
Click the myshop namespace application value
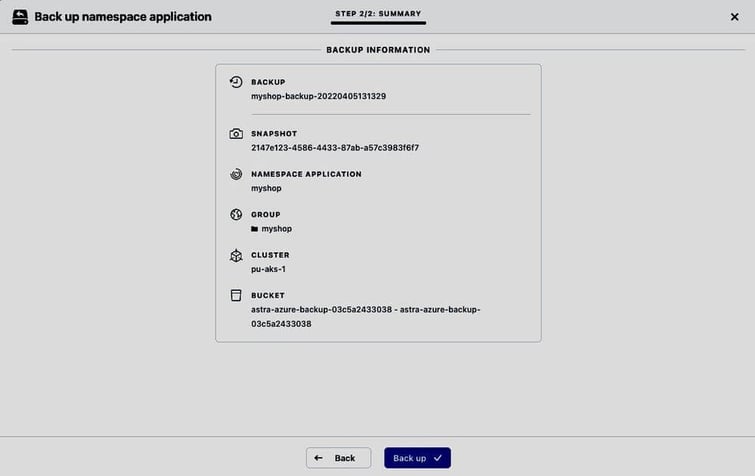(x=266, y=188)
